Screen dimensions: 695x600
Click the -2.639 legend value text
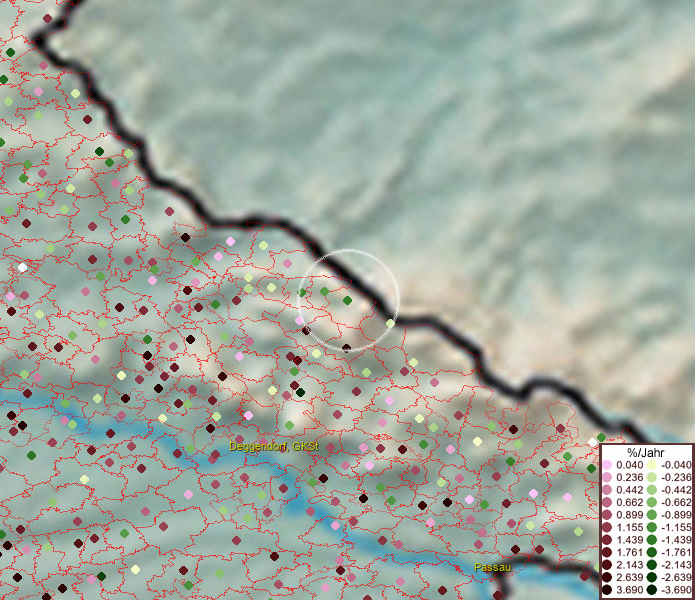pyautogui.click(x=676, y=577)
